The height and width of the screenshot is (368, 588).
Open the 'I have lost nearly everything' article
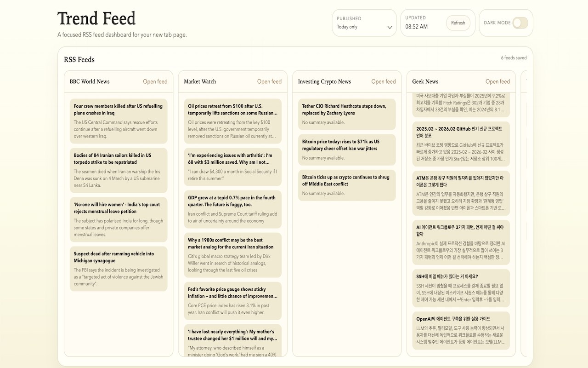click(233, 340)
